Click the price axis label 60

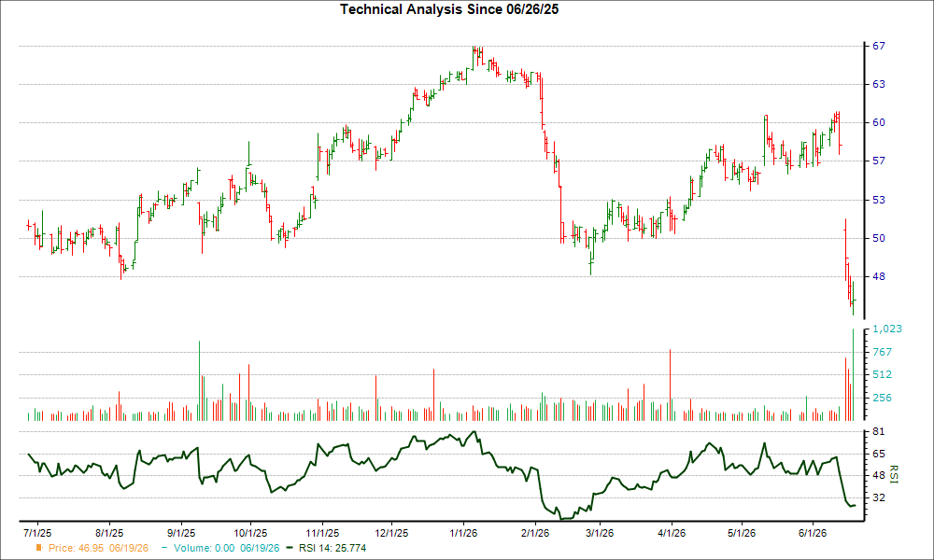coord(879,122)
